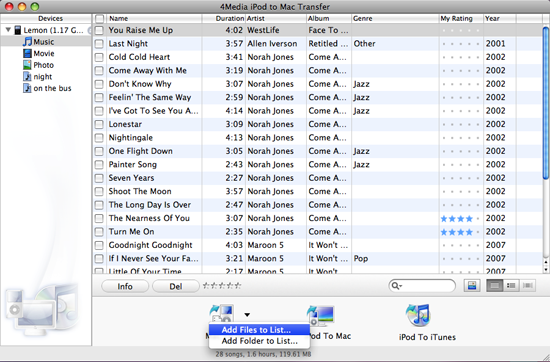Check the Don't Know Why checkbox
550x362 pixels.
pos(99,84)
